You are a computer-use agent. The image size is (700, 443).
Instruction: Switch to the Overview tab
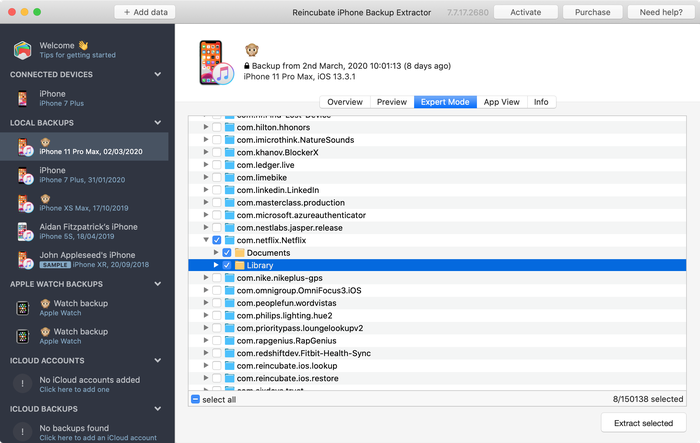click(x=345, y=102)
